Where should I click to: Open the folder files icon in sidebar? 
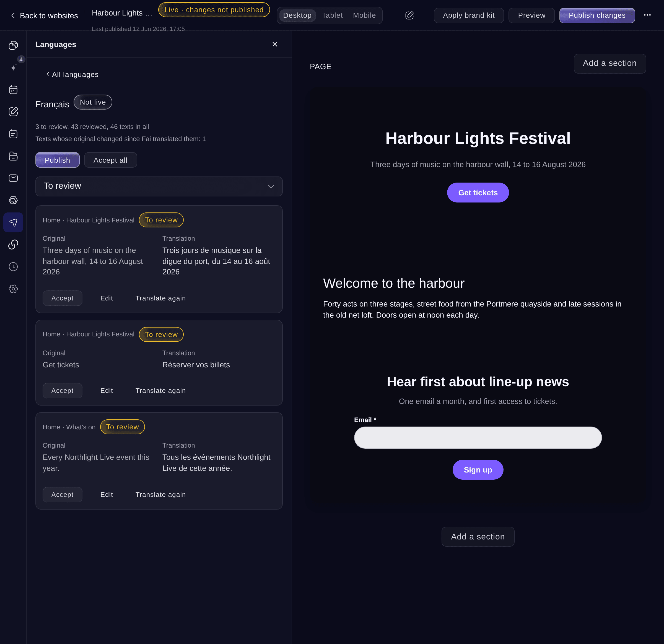click(x=13, y=156)
